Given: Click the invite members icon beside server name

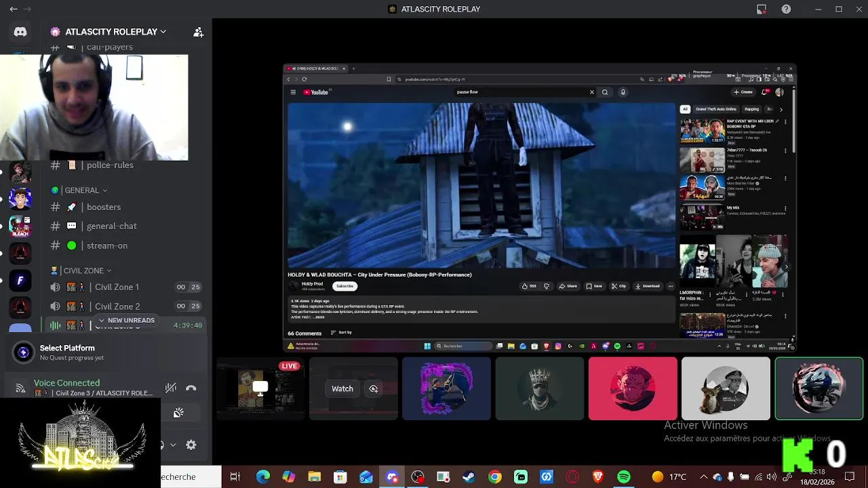Looking at the screenshot, I should click(198, 32).
